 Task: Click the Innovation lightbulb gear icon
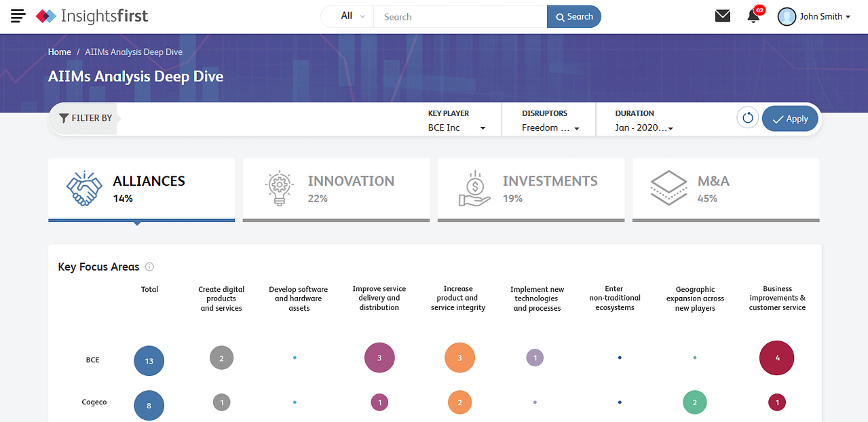coord(278,189)
